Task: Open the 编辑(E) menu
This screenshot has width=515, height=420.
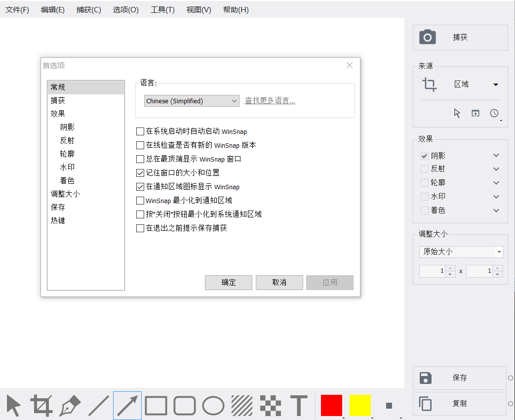Action: (52, 10)
